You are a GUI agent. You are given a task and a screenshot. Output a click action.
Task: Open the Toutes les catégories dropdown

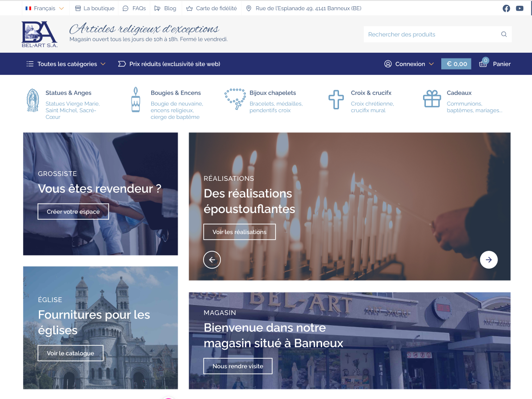point(65,63)
